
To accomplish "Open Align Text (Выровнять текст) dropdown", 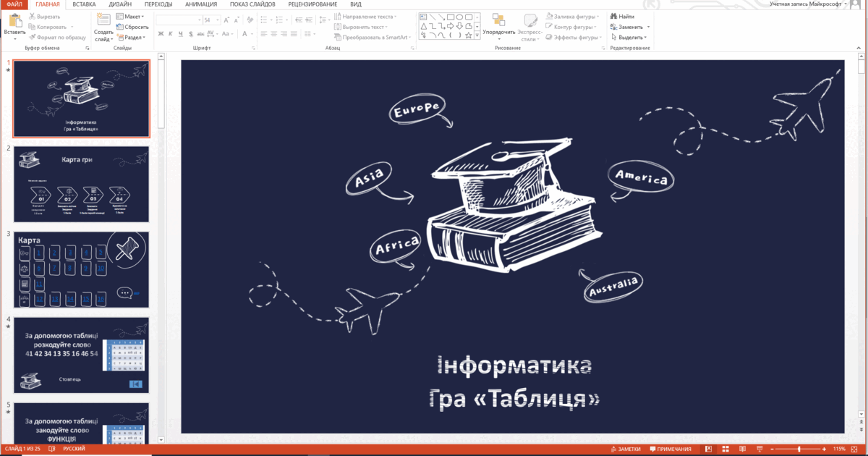I will point(360,27).
